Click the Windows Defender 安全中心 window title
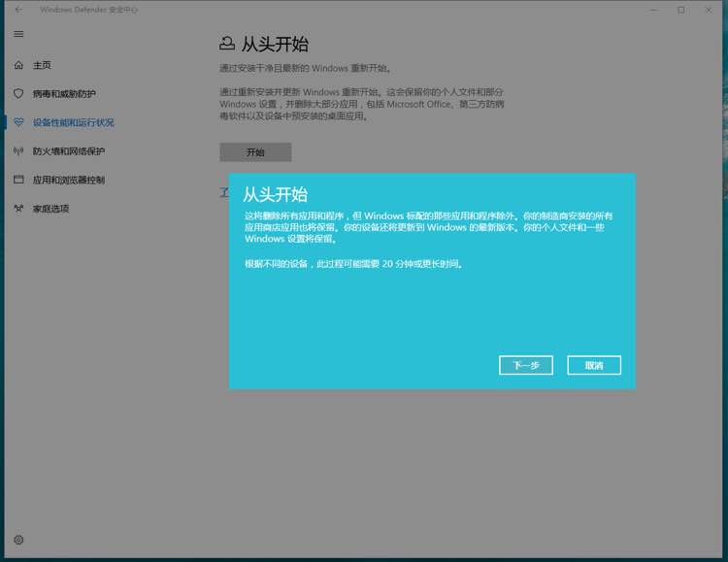The width and height of the screenshot is (728, 562). click(x=88, y=10)
